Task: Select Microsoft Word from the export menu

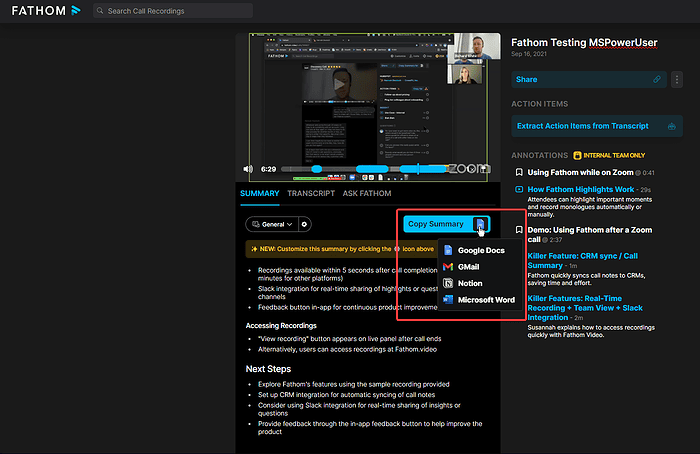Action: [486, 300]
